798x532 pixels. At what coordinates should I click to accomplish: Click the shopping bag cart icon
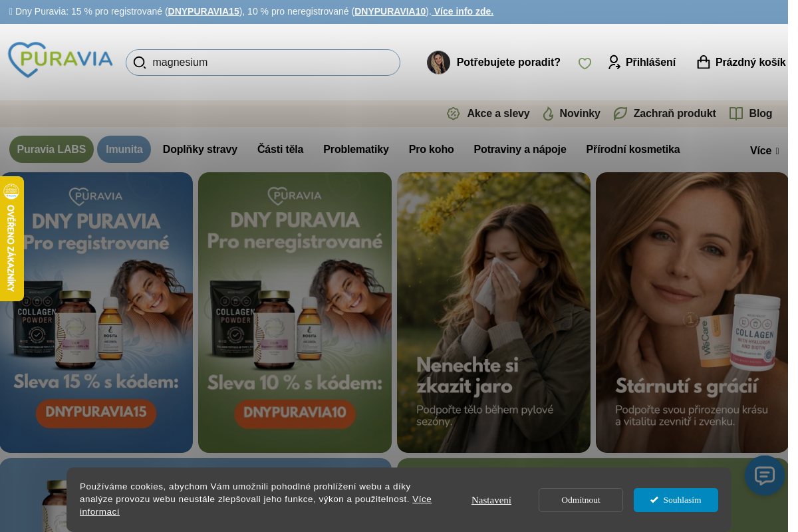pos(704,62)
